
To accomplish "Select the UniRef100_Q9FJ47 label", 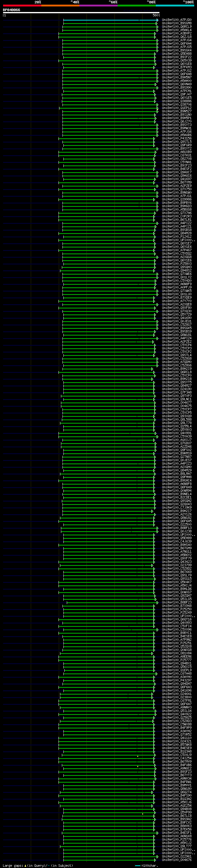I will coord(177,94).
